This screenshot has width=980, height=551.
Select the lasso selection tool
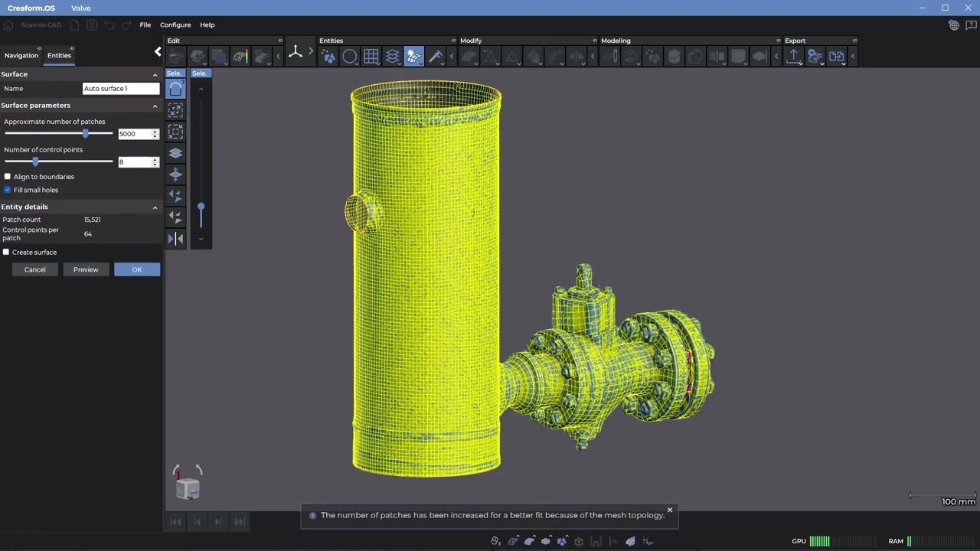click(175, 89)
